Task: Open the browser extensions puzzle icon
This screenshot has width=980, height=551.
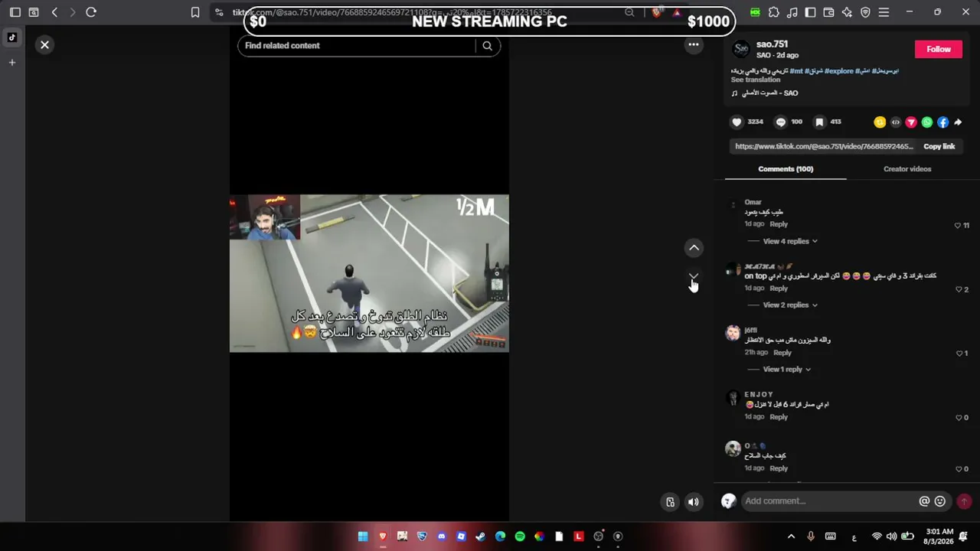Action: [x=774, y=12]
